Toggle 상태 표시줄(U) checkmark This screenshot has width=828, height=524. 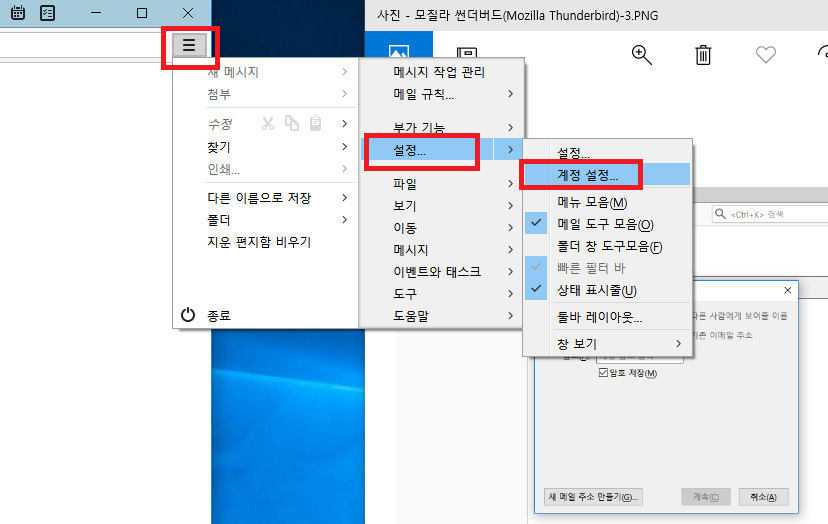(x=536, y=289)
